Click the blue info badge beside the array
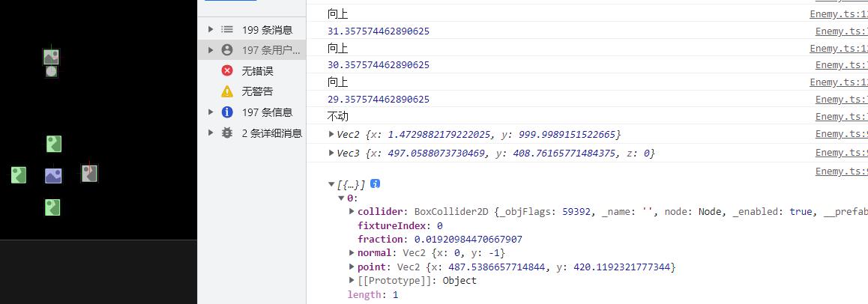This screenshot has width=868, height=304. (x=376, y=183)
